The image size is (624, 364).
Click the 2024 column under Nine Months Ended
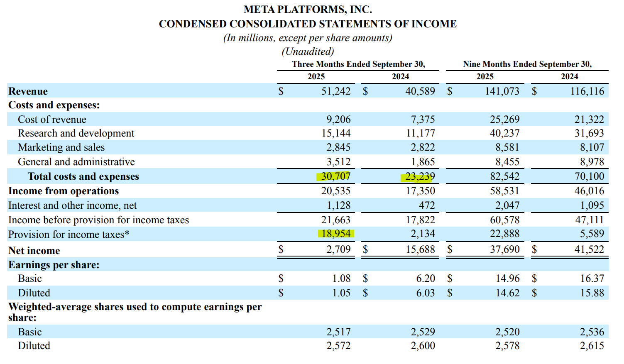tap(569, 76)
